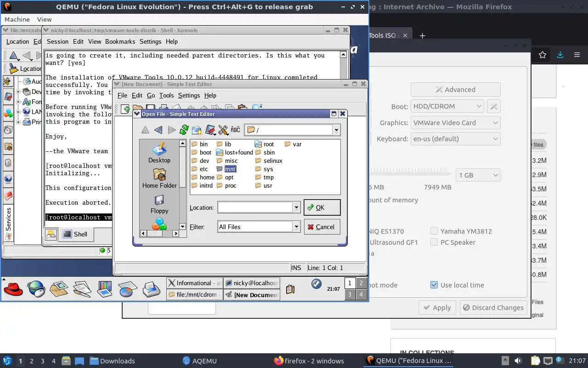Viewport: 588px width, 368px height.
Task: Switch to virtual desktop 2 in Fedora pager
Action: 361,283
